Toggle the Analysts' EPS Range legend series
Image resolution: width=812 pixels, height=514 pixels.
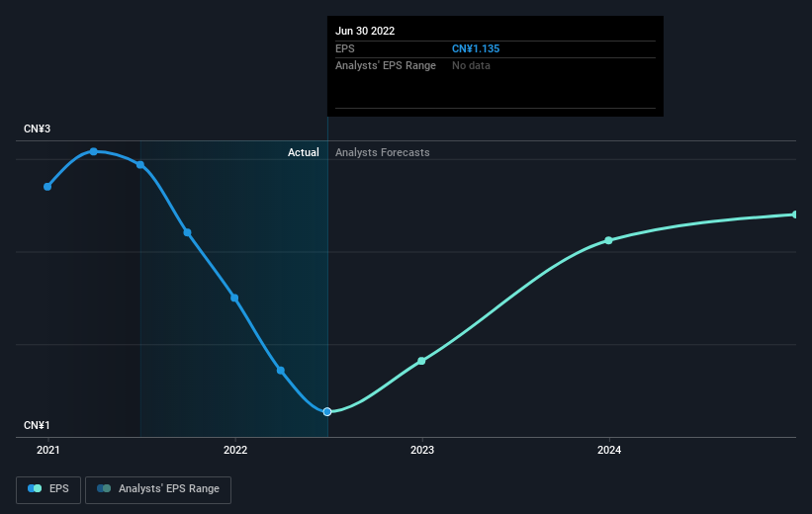coord(158,488)
